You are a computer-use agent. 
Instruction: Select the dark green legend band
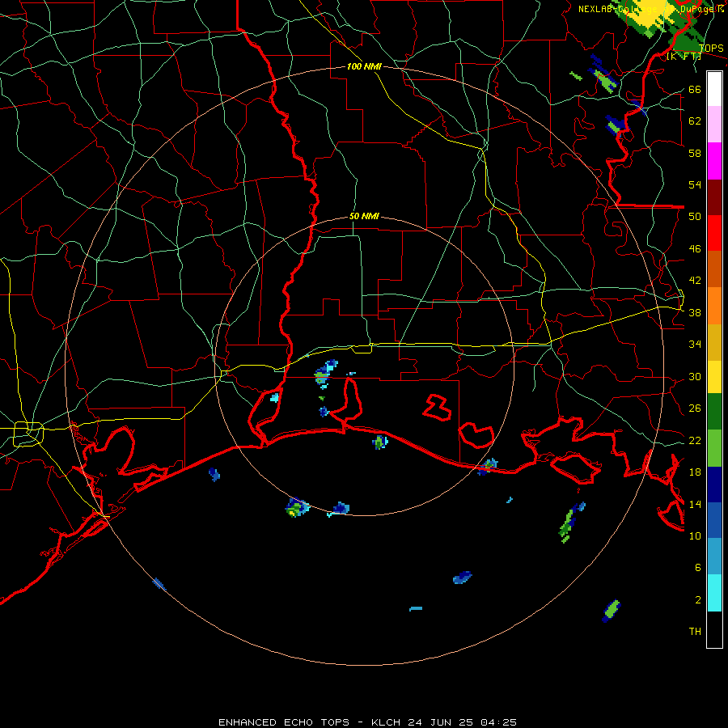[714, 412]
